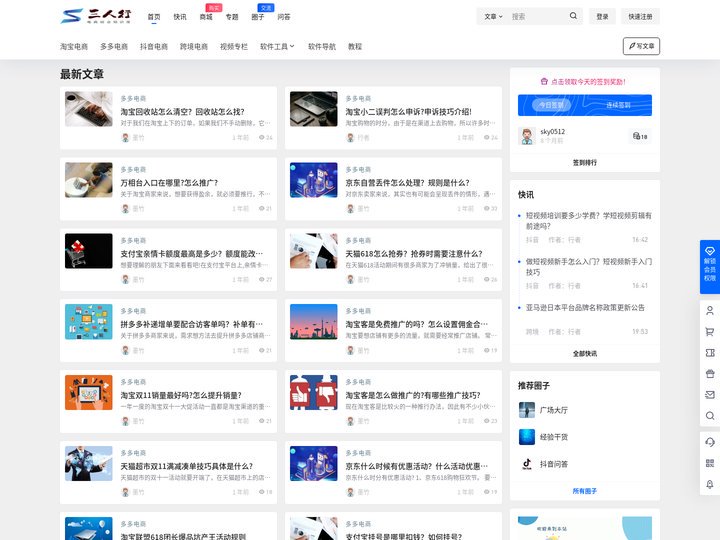The width and height of the screenshot is (720, 540).
Task: Open news item 亚马逊日本平台品牌名称政策更新公告
Action: click(585, 307)
